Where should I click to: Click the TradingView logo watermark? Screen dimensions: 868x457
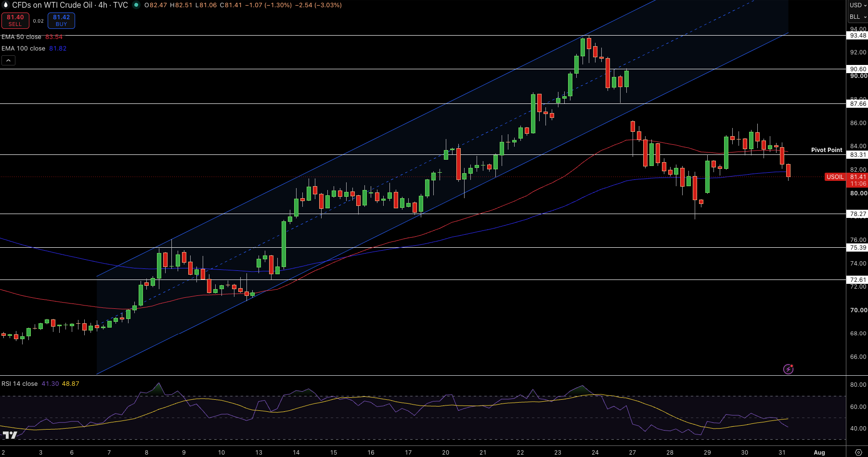[10, 435]
